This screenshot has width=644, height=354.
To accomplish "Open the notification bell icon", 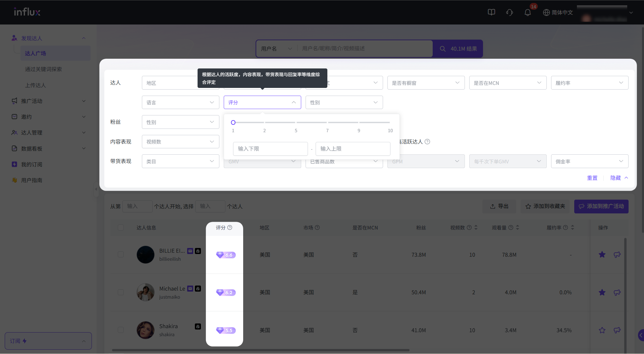I will click(528, 12).
